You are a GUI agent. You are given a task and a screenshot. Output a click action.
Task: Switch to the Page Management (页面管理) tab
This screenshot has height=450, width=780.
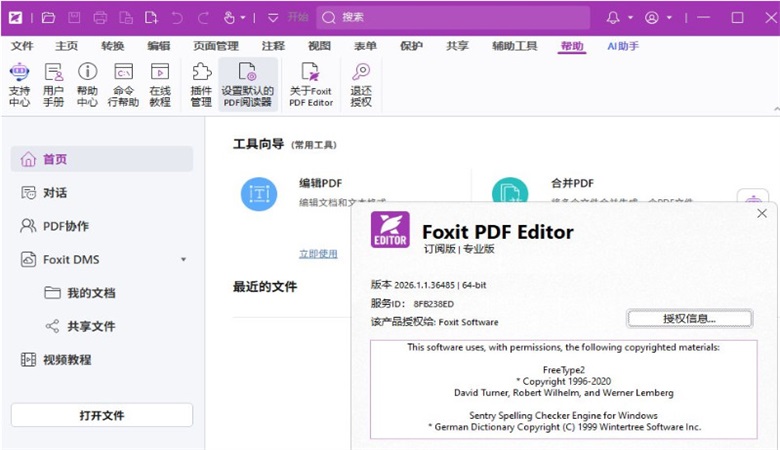point(216,46)
